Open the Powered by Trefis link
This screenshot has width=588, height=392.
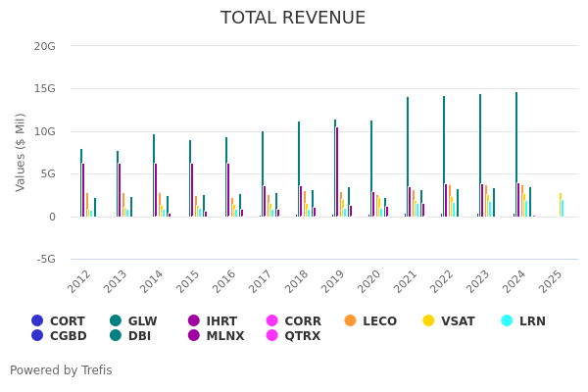(61, 370)
